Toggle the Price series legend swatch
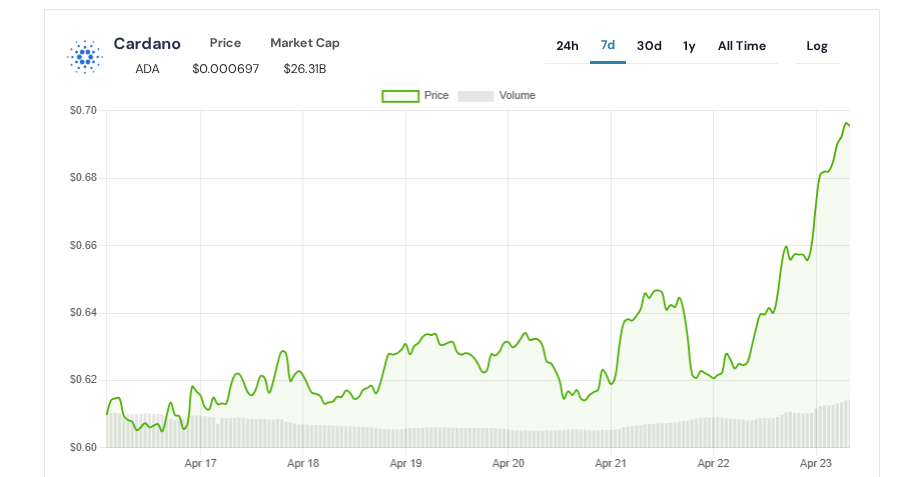Viewport: 909px width, 477px height. [400, 96]
